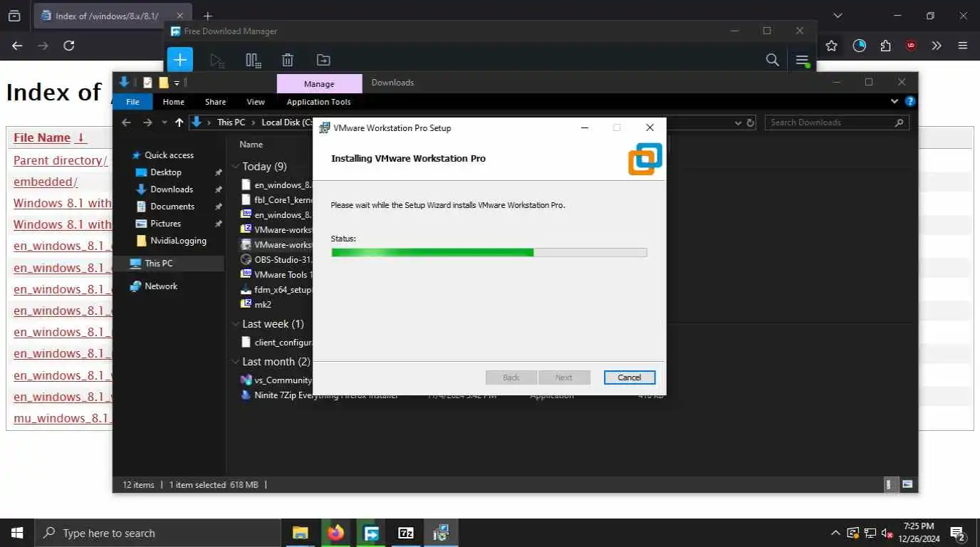Click the mu_windows_8.1 file link
This screenshot has width=980, height=547.
(x=63, y=418)
